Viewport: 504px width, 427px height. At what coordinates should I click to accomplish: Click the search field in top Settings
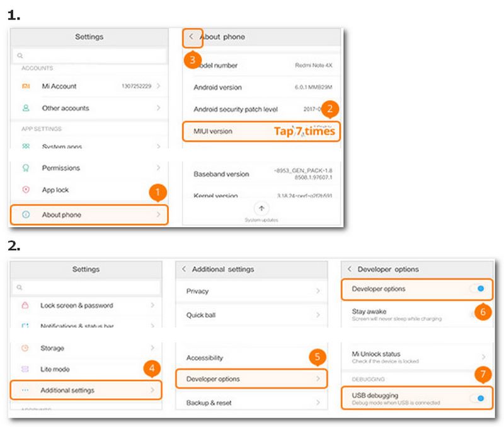pyautogui.click(x=89, y=56)
